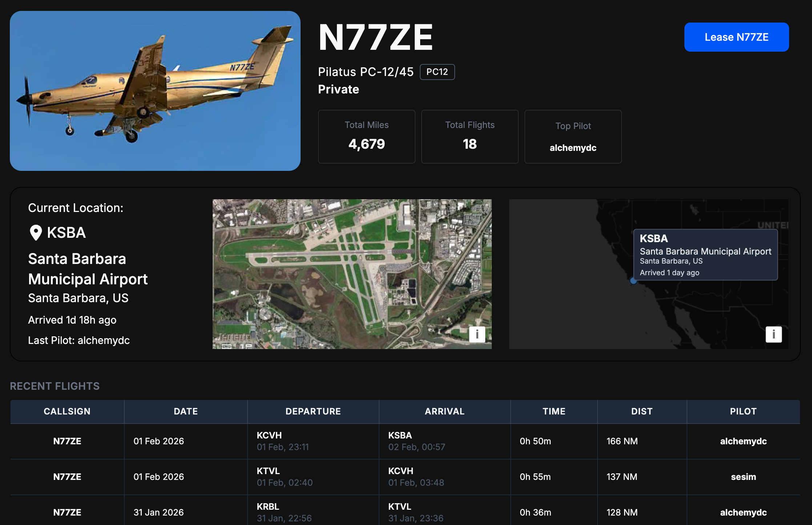The height and width of the screenshot is (525, 812).
Task: Click the KSBA marker dot on the map
Action: coord(632,280)
